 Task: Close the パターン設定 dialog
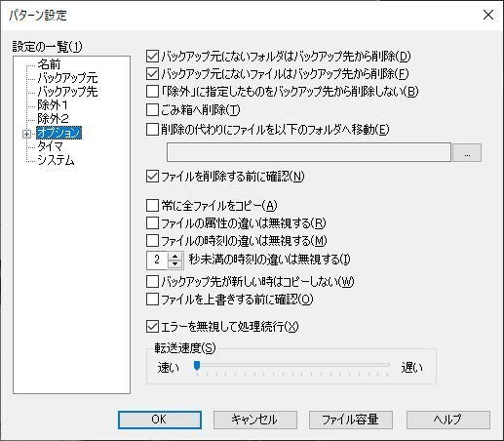pyautogui.click(x=488, y=15)
